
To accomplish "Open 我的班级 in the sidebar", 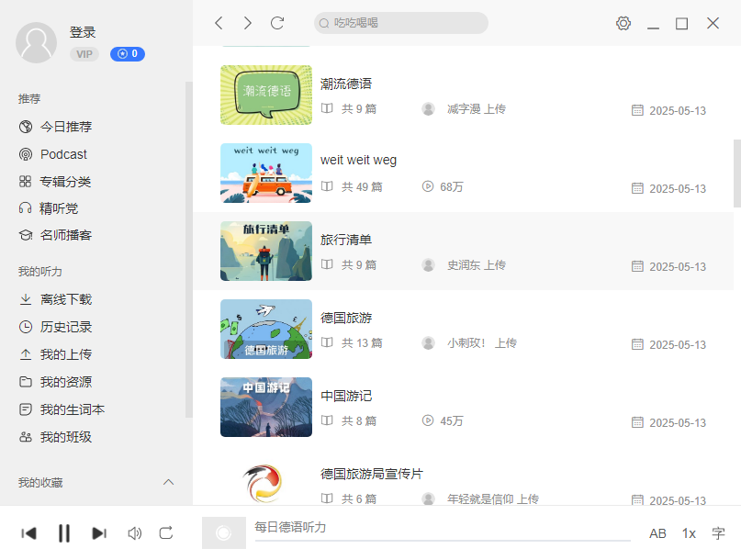I will click(55, 437).
